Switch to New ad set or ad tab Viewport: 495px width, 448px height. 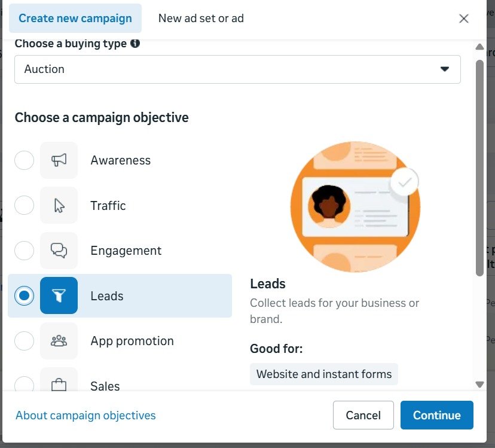201,18
